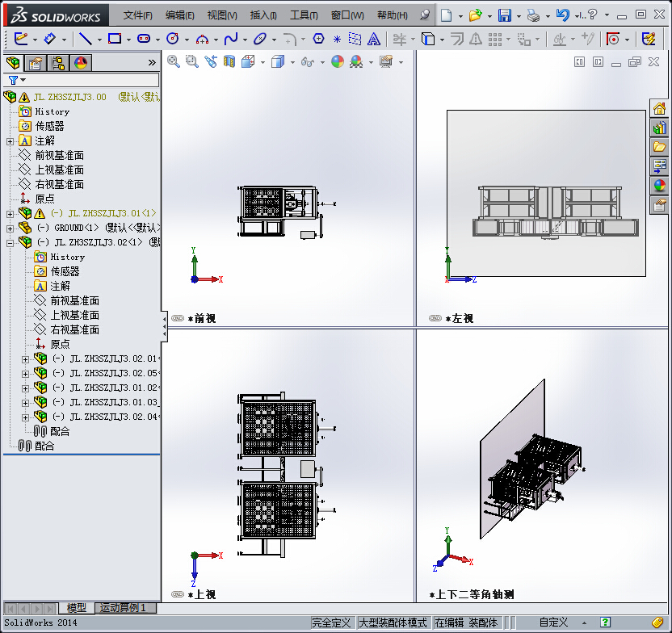Expand JL.ZH3SZJLJ3.01<1> subassembly node

pos(10,214)
